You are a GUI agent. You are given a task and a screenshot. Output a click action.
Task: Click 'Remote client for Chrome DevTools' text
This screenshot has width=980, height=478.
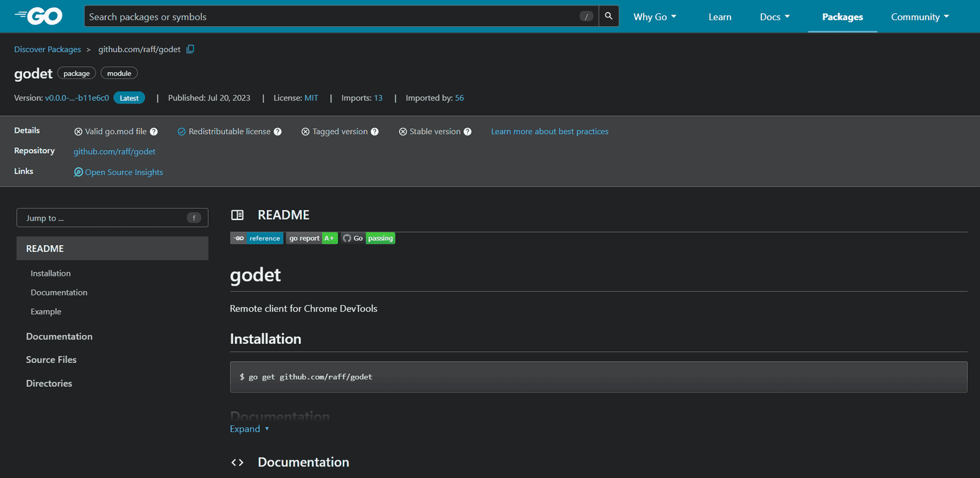point(304,309)
